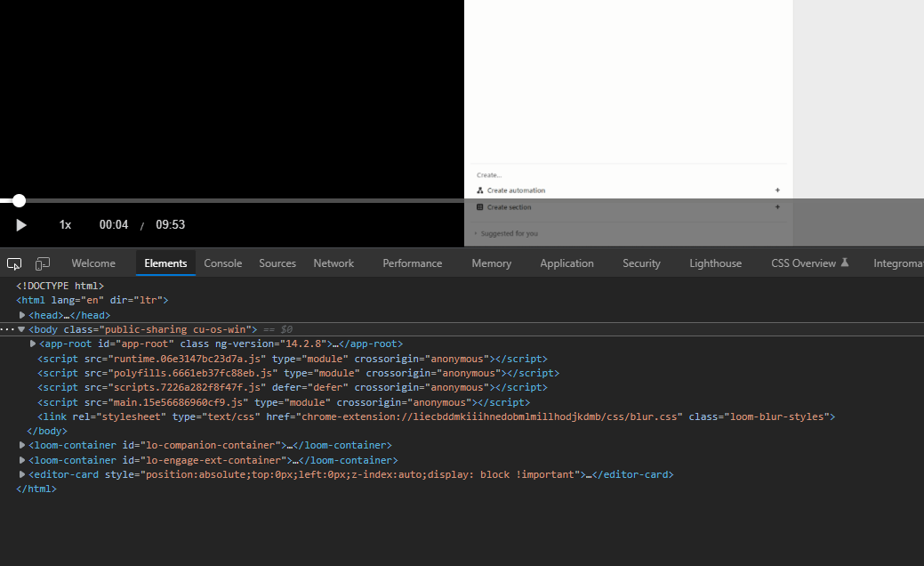
Task: Click the video progress slider handle
Action: [19, 201]
